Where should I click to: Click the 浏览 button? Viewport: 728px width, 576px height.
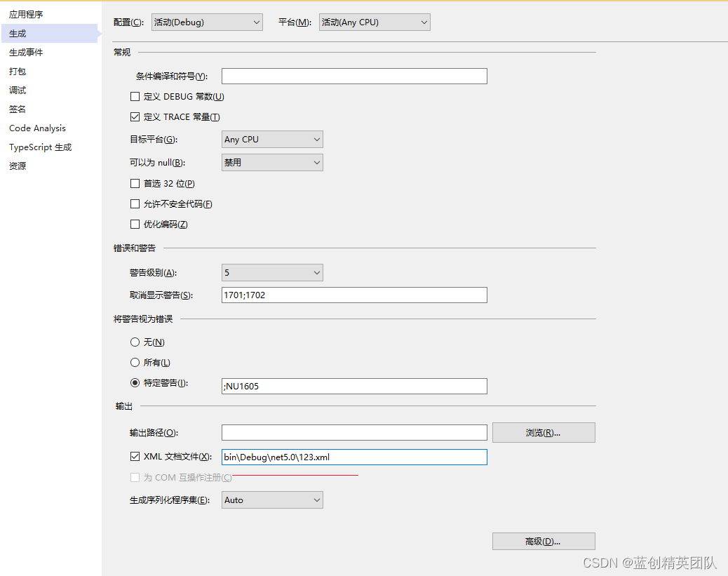pyautogui.click(x=544, y=432)
